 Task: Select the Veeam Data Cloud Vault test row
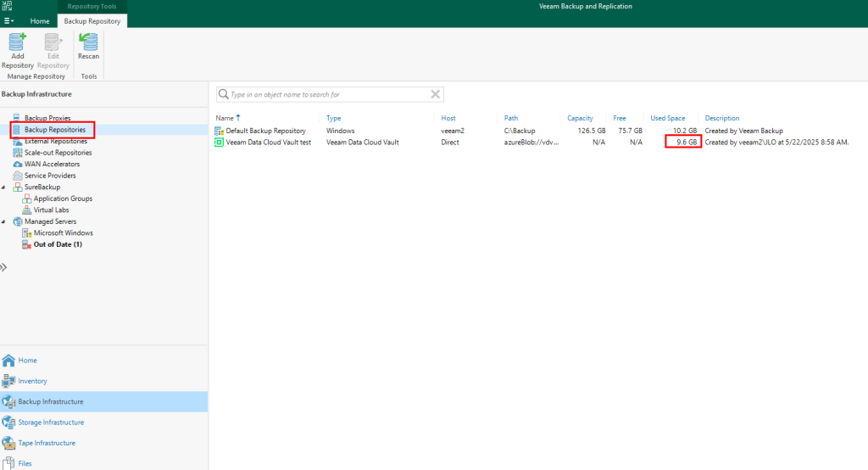pos(538,143)
